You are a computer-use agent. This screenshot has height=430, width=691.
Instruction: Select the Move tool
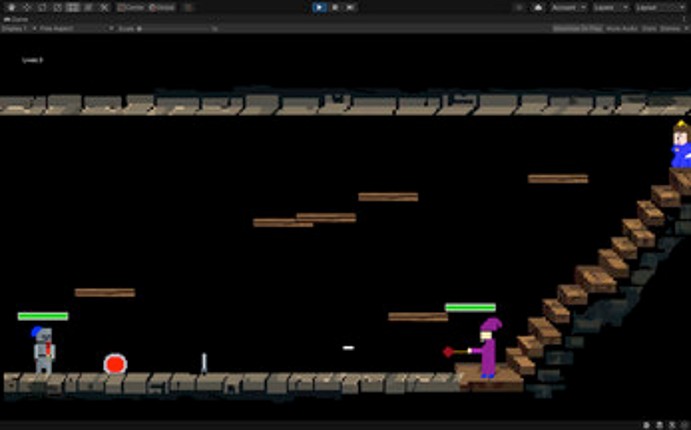click(x=27, y=7)
